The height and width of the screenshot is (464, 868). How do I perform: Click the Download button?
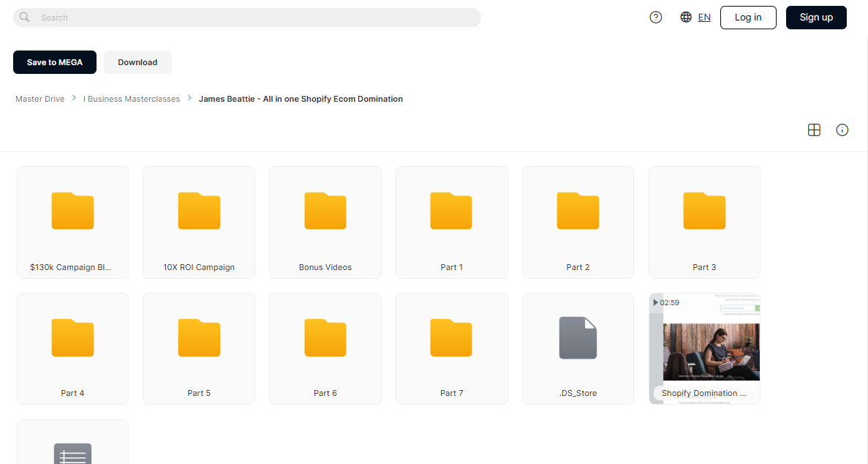click(137, 62)
